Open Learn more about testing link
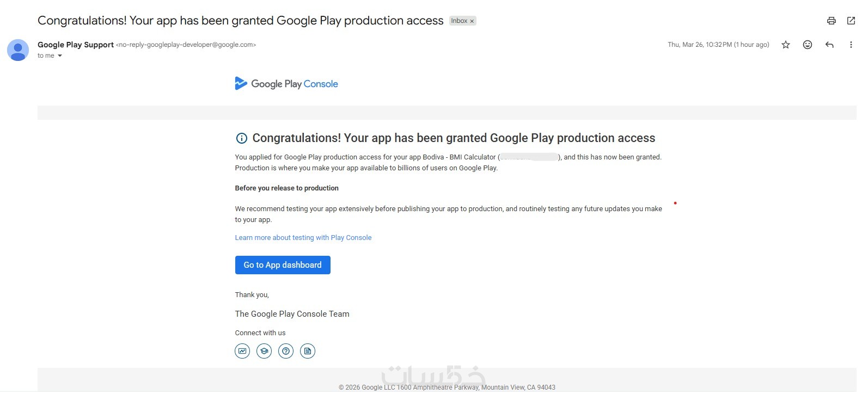 click(303, 238)
